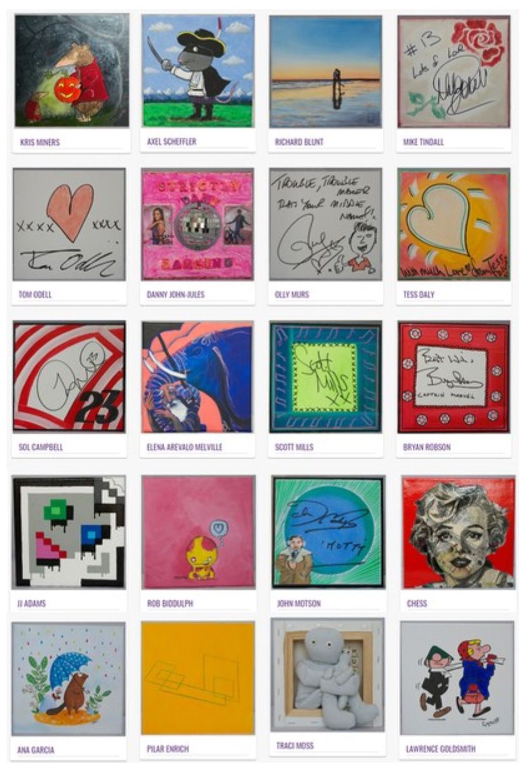View Olly Murs' signed doodle canvas
Viewport: 532px width, 777px height.
pos(325,224)
